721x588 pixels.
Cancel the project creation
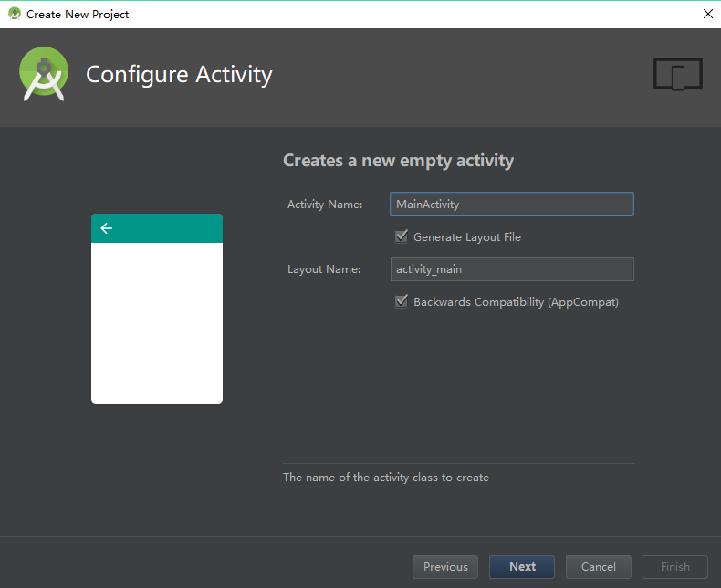coord(598,567)
